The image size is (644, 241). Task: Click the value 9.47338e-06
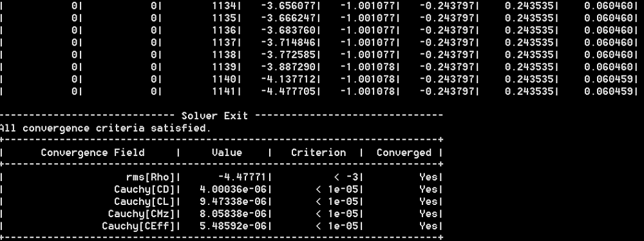click(233, 202)
